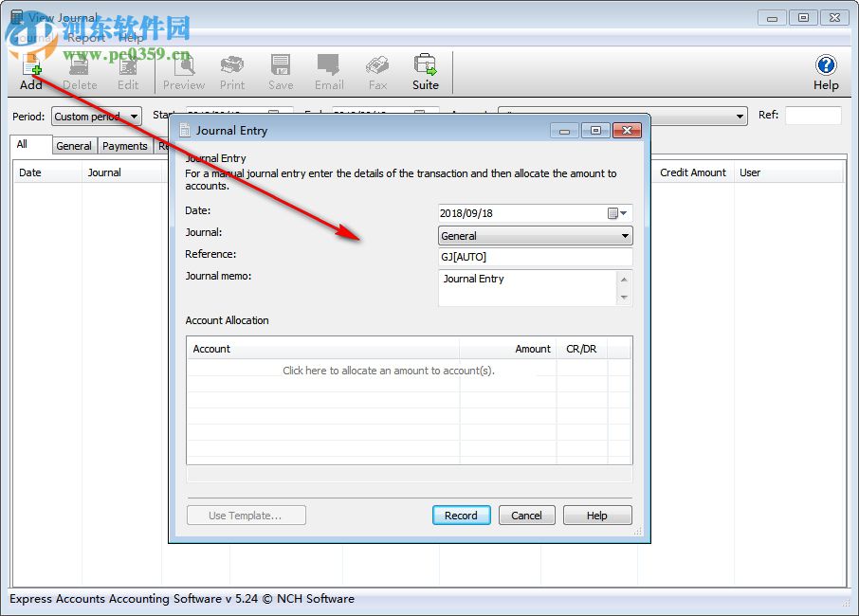Image resolution: width=859 pixels, height=616 pixels.
Task: Click the Use Template button
Action: [x=246, y=515]
